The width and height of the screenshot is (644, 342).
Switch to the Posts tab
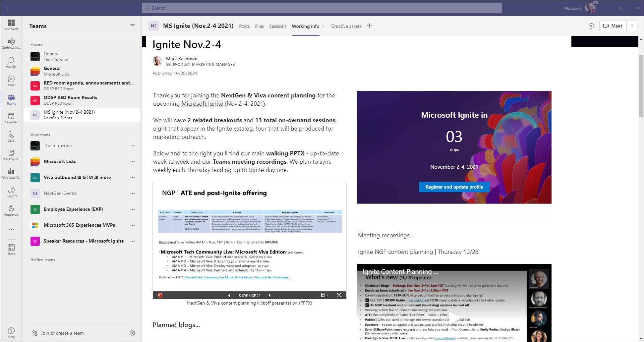pyautogui.click(x=244, y=26)
